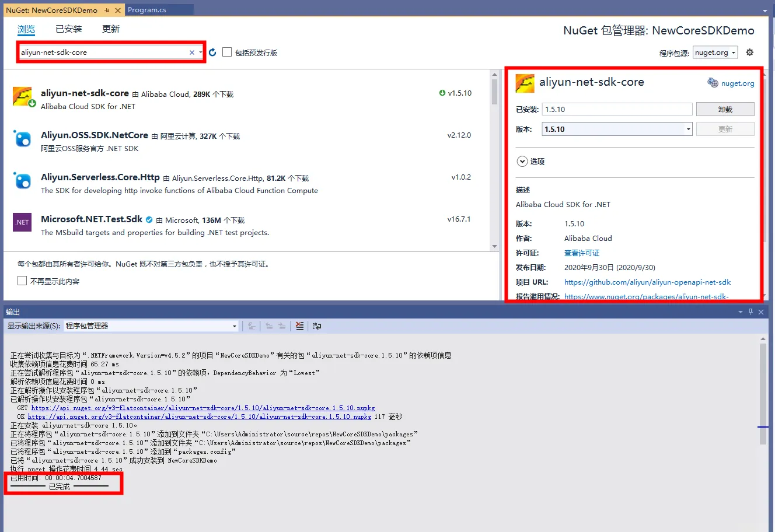Toggle the include prerelease checkbox
Screen dimensions: 775x532
point(227,52)
